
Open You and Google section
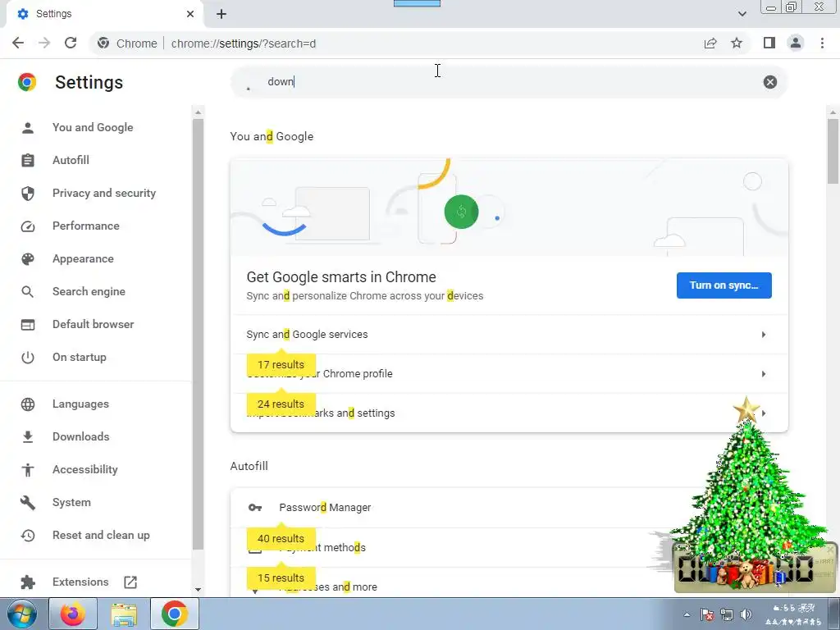click(x=92, y=127)
